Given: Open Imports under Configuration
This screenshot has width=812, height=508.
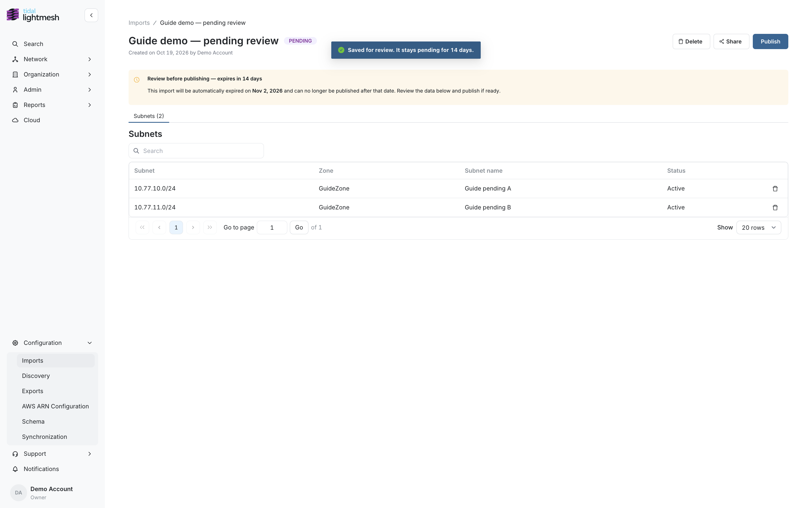Looking at the screenshot, I should click(x=56, y=360).
